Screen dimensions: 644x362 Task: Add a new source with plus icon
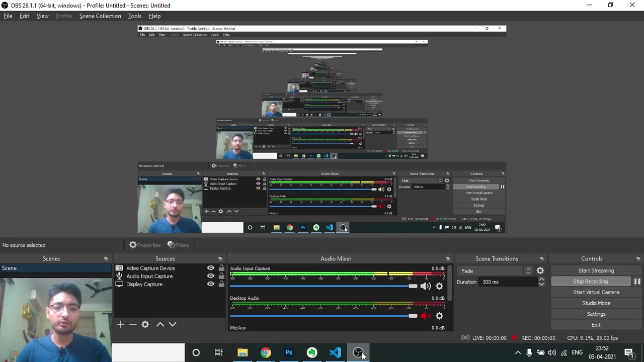120,324
